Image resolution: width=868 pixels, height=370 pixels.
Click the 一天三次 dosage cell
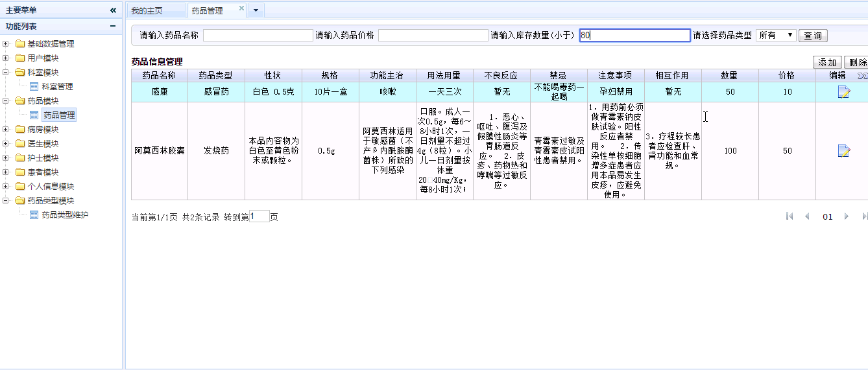click(444, 92)
